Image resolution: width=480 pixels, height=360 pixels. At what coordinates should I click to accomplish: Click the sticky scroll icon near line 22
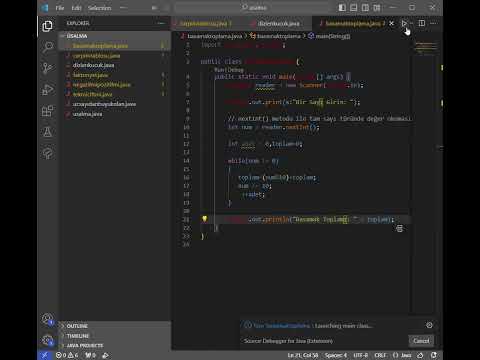coord(399,229)
